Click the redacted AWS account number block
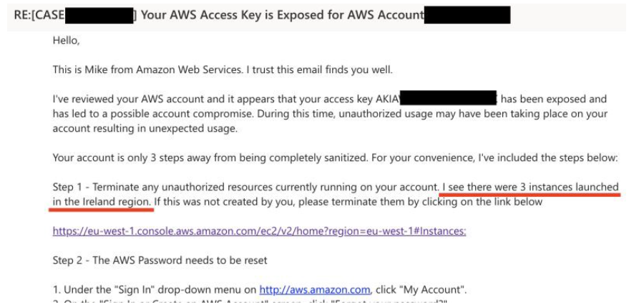 pyautogui.click(x=467, y=15)
